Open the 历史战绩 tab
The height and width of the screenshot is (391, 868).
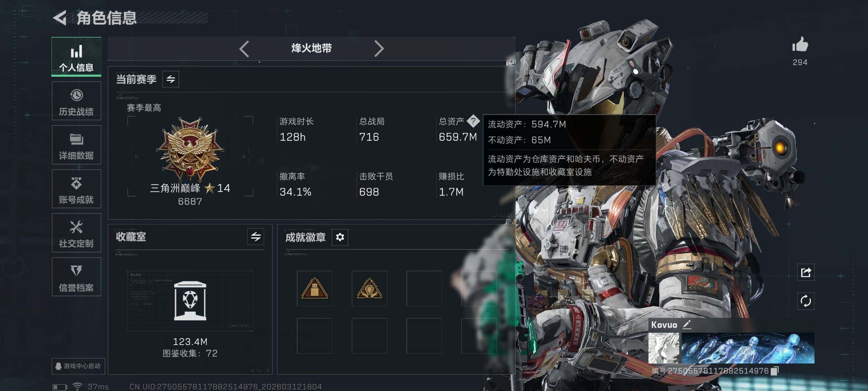(x=76, y=101)
